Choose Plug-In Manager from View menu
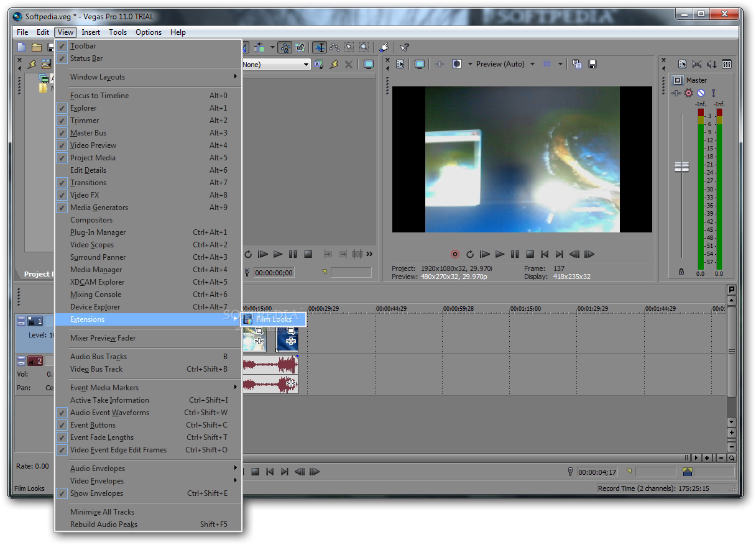Image resolution: width=756 pixels, height=545 pixels. tap(148, 232)
